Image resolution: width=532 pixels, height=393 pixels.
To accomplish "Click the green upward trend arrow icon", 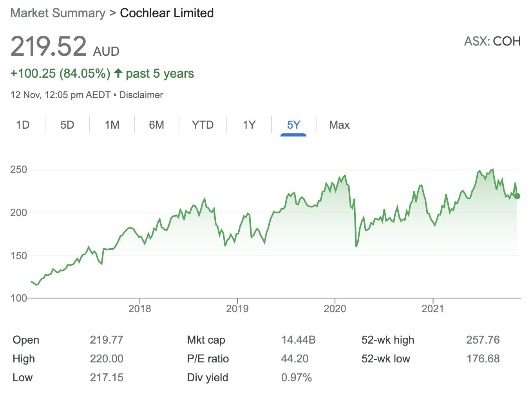I will pos(118,73).
